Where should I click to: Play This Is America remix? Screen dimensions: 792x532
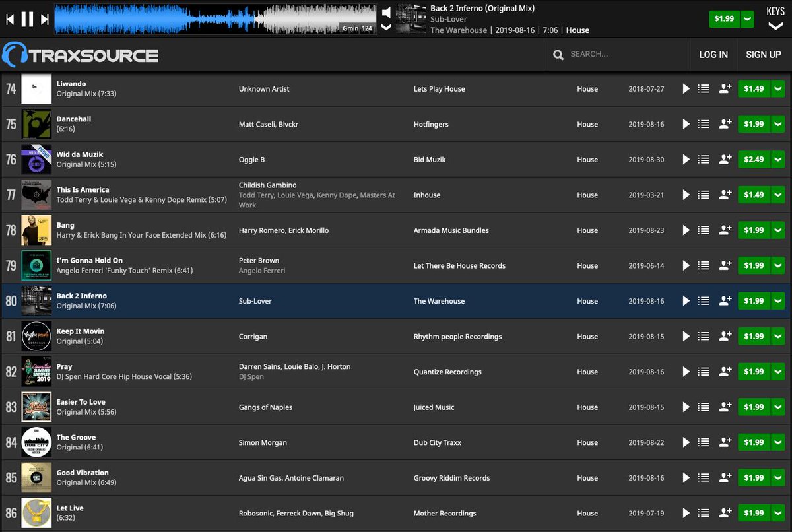[686, 195]
